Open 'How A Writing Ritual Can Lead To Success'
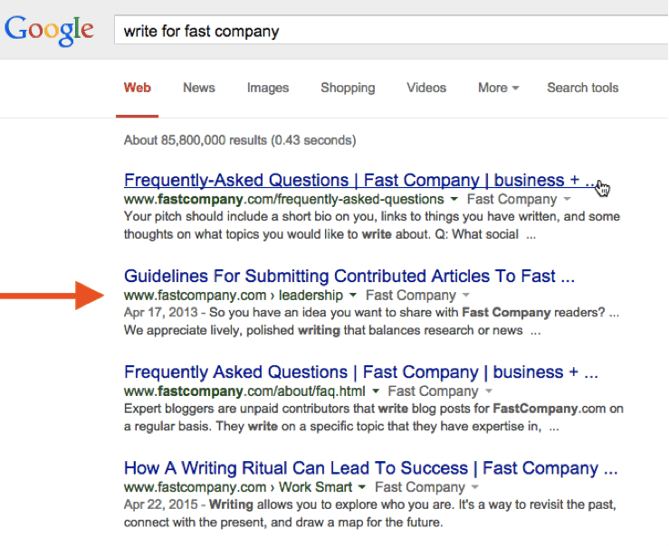Viewport: 669px width, 546px height. [x=371, y=468]
